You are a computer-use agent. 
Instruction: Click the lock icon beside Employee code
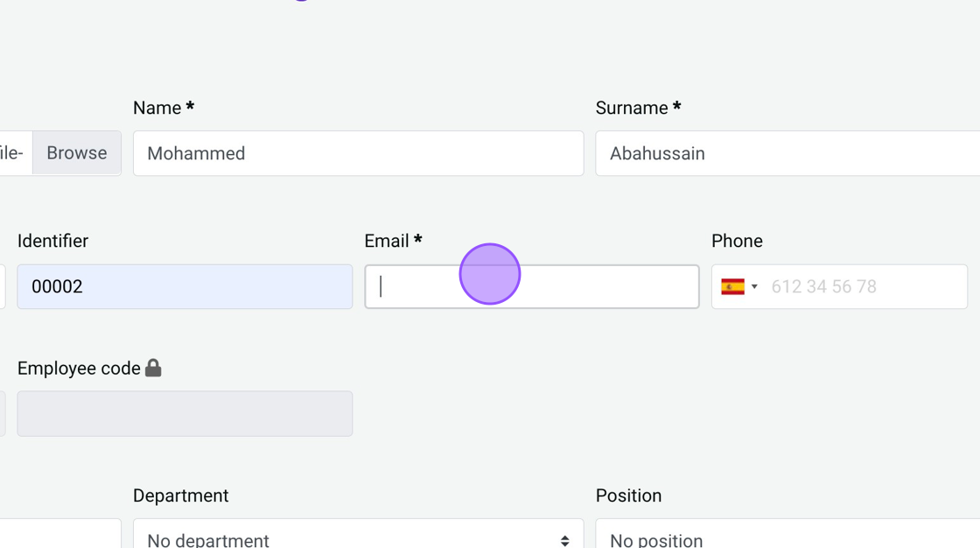[x=153, y=368]
